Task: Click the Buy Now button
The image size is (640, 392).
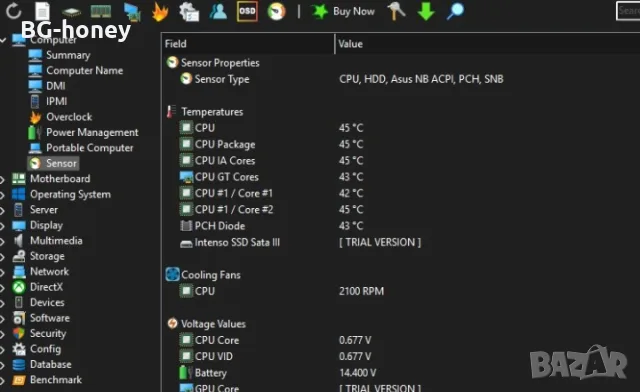Action: coord(343,11)
